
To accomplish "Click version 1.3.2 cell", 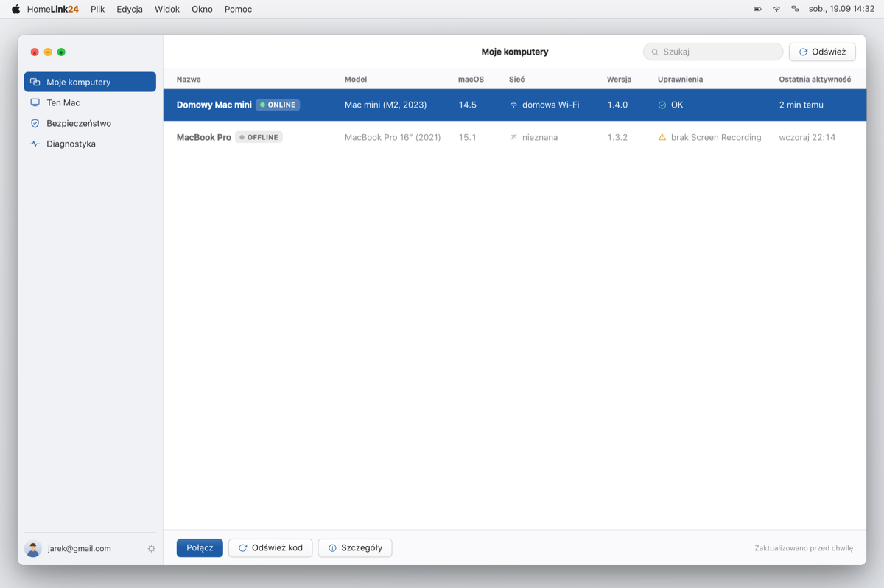I will (x=617, y=137).
